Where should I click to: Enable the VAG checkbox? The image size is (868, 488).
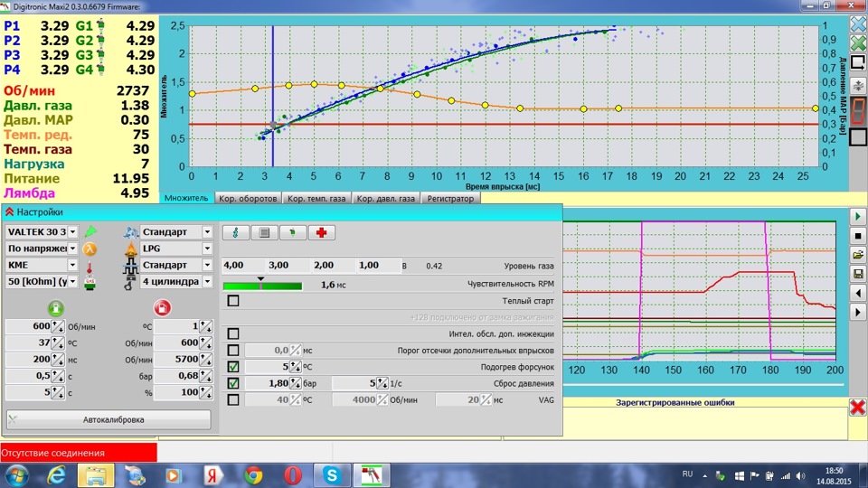(x=233, y=399)
